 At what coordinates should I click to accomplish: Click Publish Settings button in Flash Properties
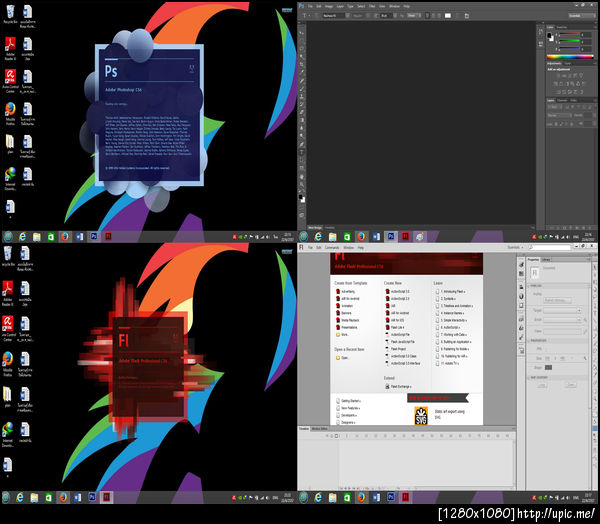(558, 301)
